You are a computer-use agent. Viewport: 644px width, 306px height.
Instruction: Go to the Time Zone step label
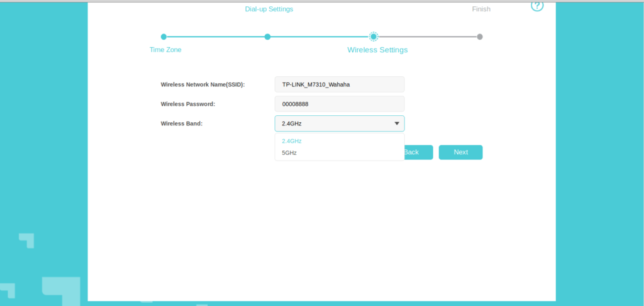[x=165, y=50]
